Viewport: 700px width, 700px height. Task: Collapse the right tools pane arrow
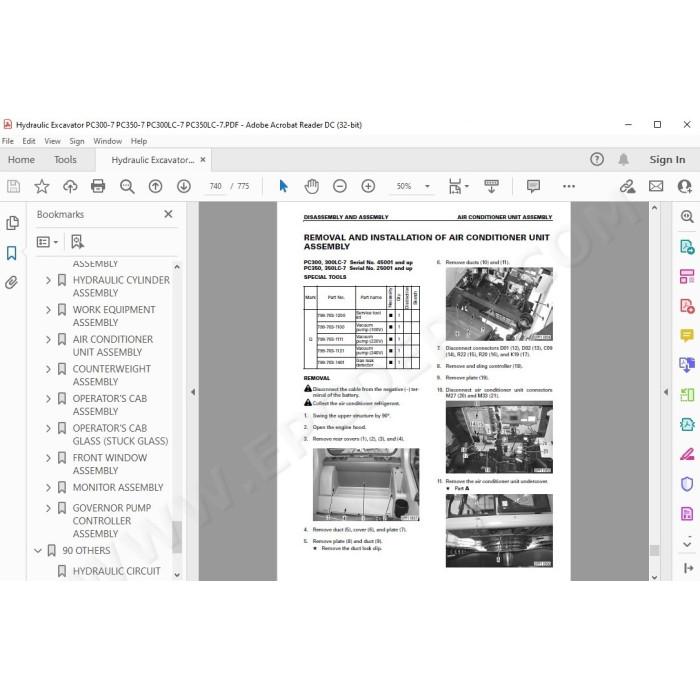[666, 392]
